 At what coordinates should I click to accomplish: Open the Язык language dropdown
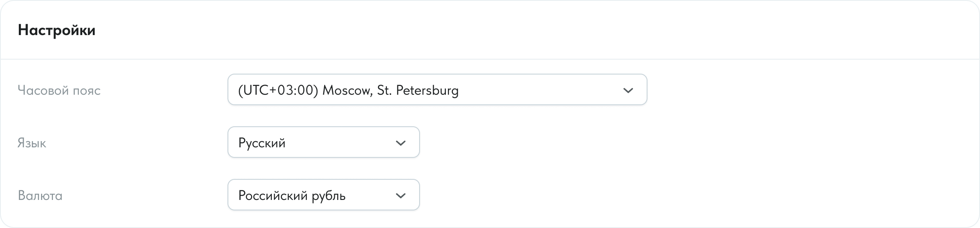323,142
